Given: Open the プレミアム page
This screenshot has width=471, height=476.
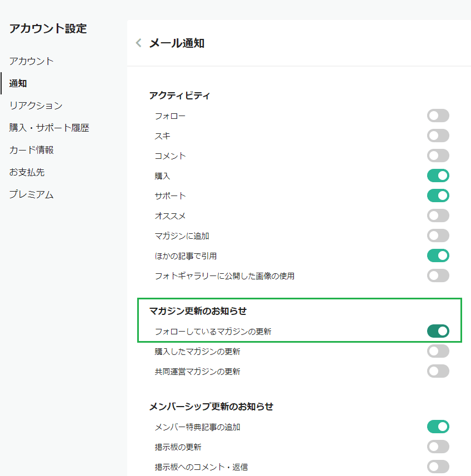Looking at the screenshot, I should tap(31, 194).
